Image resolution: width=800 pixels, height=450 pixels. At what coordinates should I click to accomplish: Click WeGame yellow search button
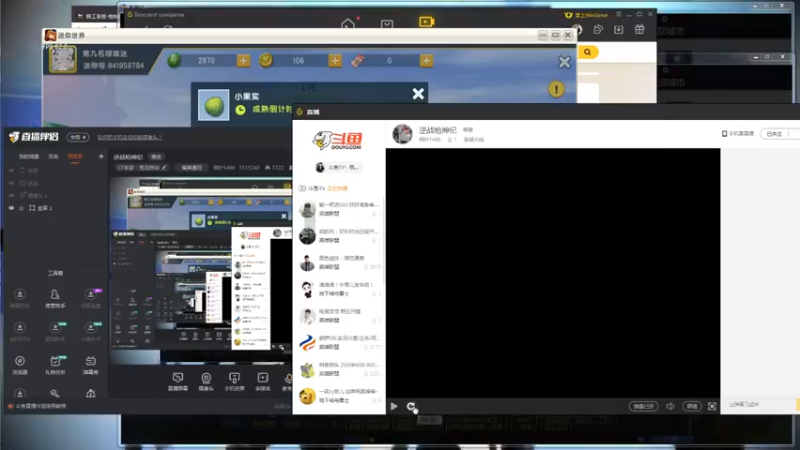588,52
